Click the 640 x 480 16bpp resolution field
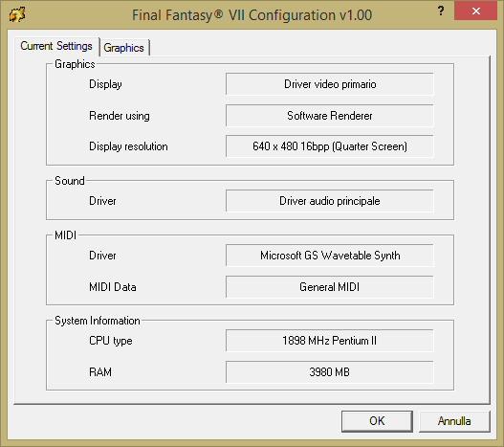Screen dimensions: 504x447 coord(329,146)
